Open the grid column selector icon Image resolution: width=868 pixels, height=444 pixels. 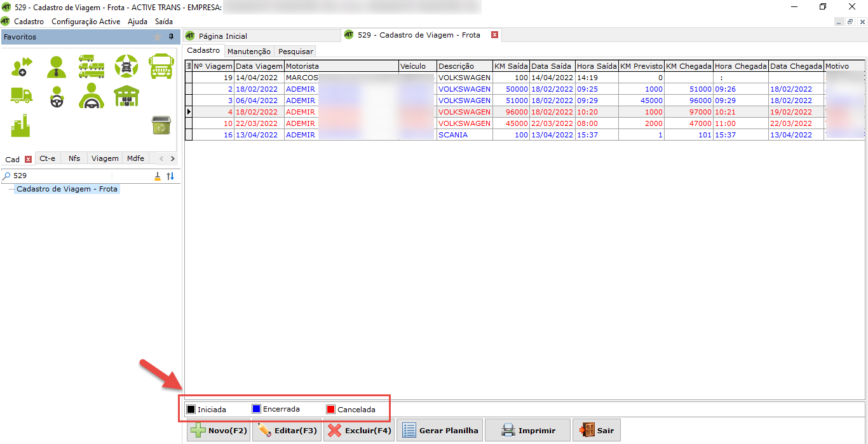coord(189,66)
